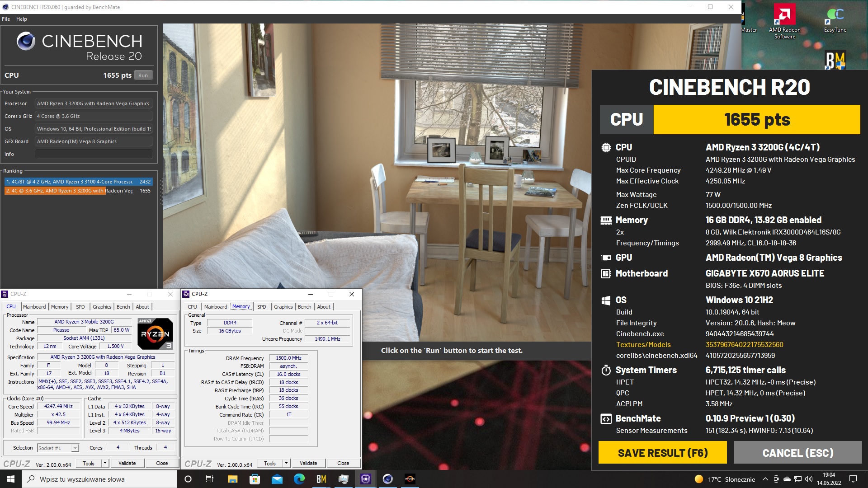Expand Tools dropdown arrow in left CPU-Z
868x488 pixels.
tap(105, 463)
